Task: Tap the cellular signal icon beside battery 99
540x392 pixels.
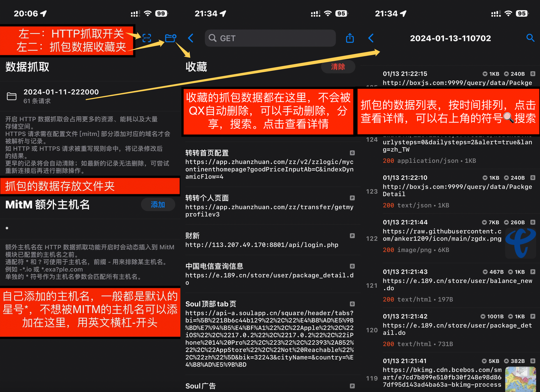Action: coord(135,13)
